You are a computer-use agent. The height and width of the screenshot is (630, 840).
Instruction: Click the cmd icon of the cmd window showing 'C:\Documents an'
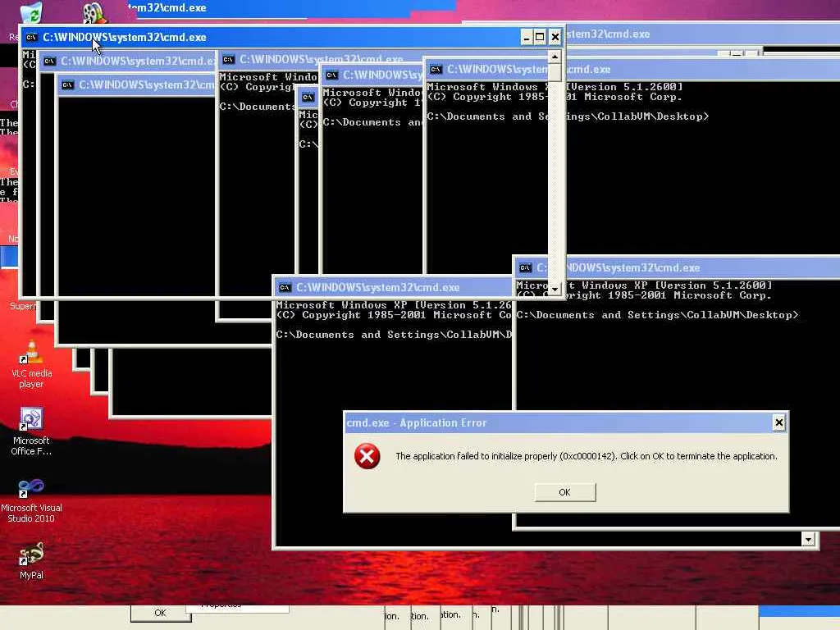(x=331, y=75)
